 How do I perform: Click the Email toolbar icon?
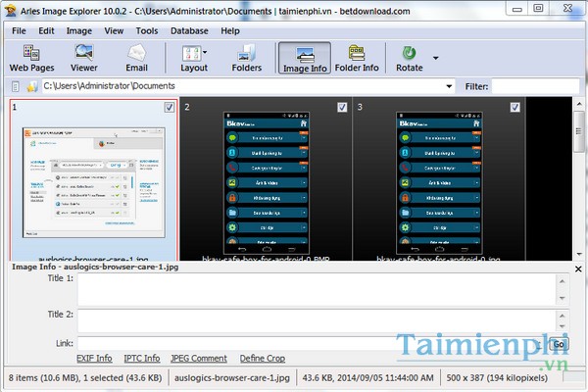coord(136,58)
